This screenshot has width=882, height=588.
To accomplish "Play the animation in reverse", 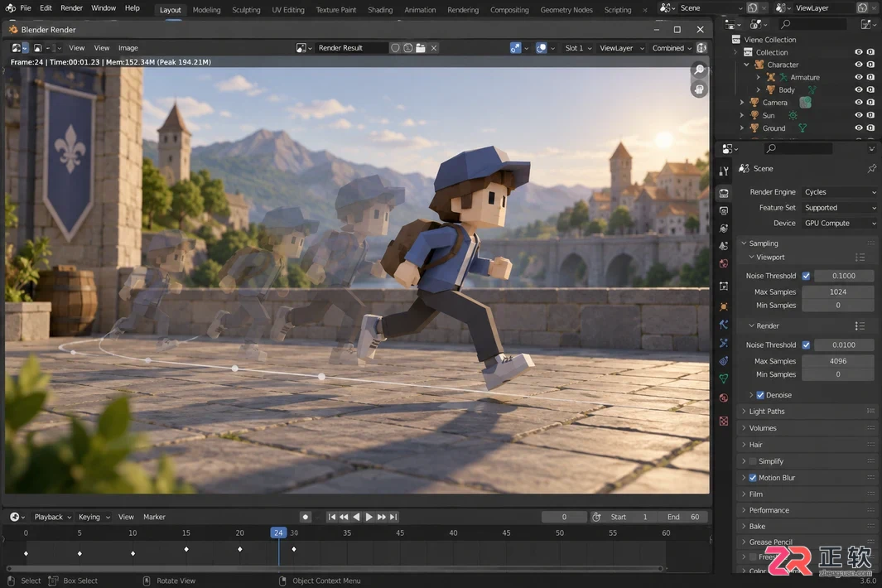I will (356, 517).
